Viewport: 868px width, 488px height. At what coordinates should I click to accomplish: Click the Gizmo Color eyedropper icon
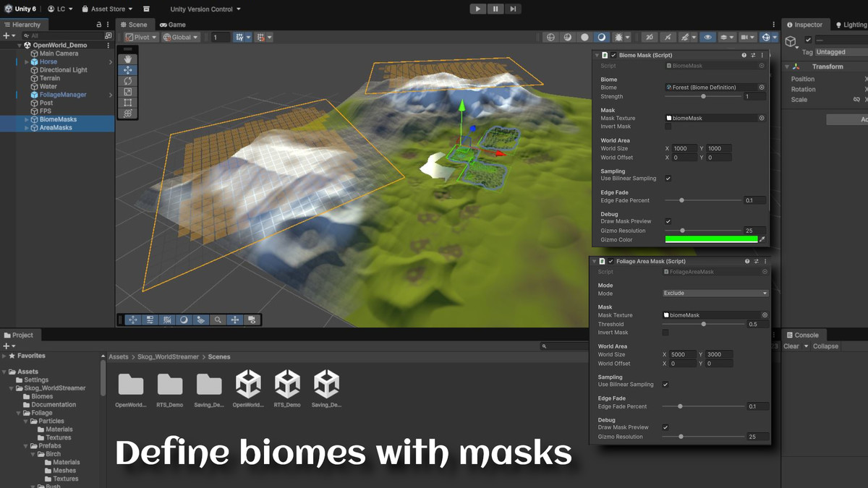762,239
